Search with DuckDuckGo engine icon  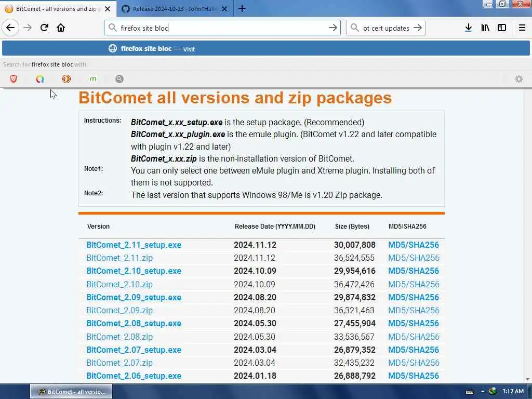pos(66,79)
